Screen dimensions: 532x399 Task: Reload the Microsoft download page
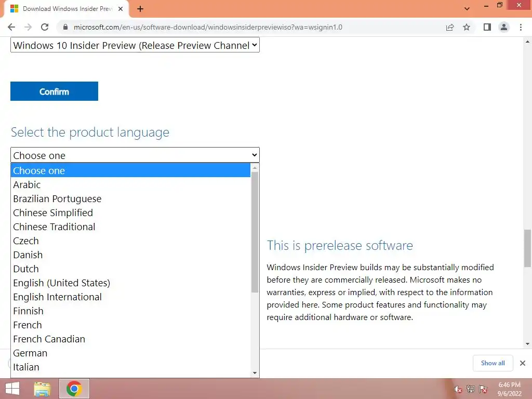[x=45, y=27]
